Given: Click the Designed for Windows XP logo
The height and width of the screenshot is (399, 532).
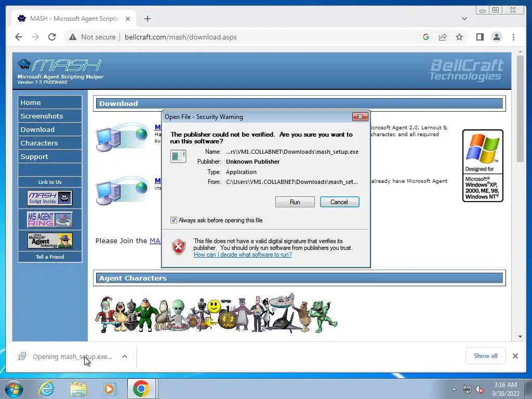Looking at the screenshot, I should (x=483, y=166).
